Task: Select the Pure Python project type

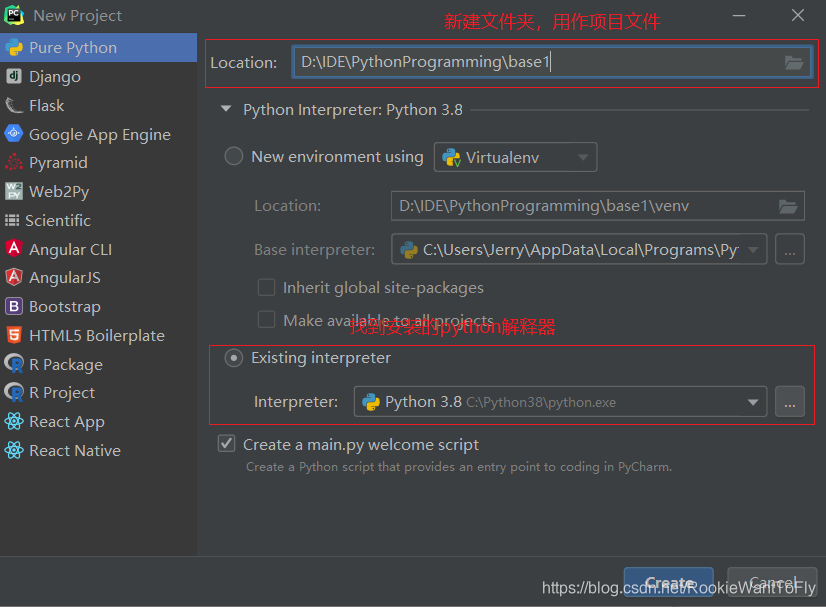Action: click(99, 47)
